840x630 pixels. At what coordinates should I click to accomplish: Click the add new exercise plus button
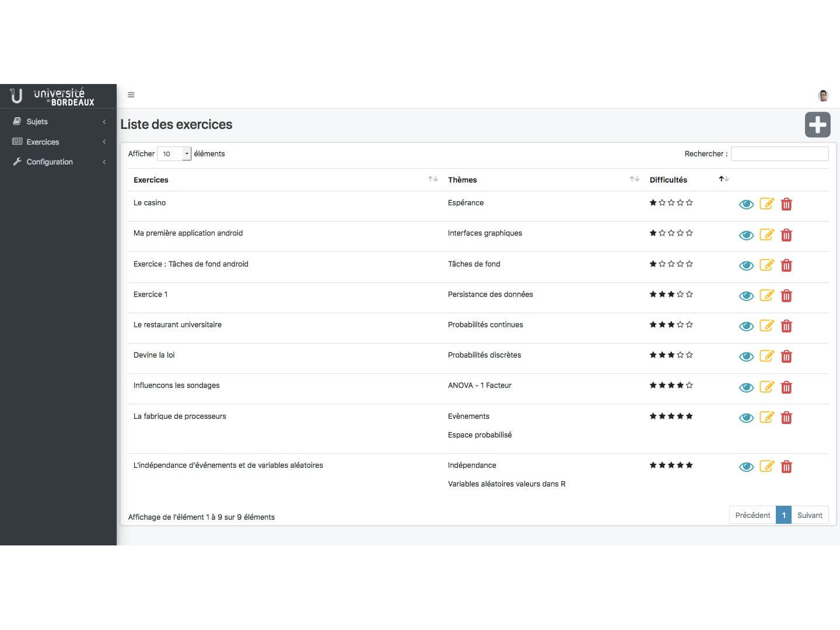coord(817,125)
